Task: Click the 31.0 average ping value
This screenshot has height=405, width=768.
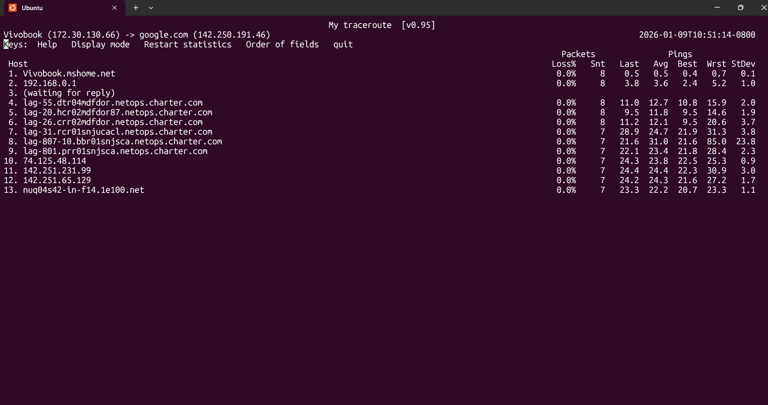Action: click(658, 142)
